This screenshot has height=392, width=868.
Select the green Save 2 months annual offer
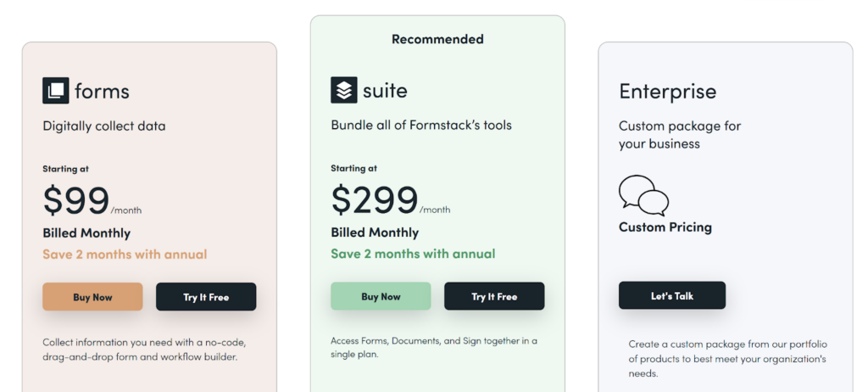[x=413, y=254]
